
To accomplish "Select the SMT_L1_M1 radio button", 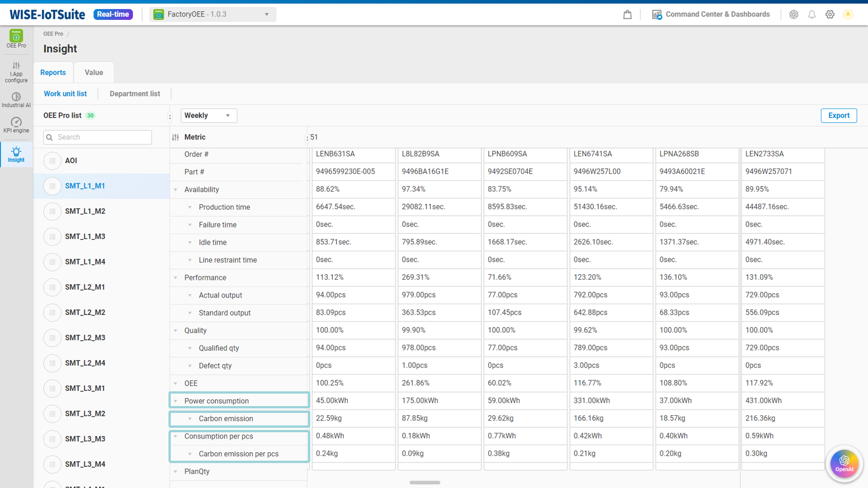I will (x=52, y=186).
